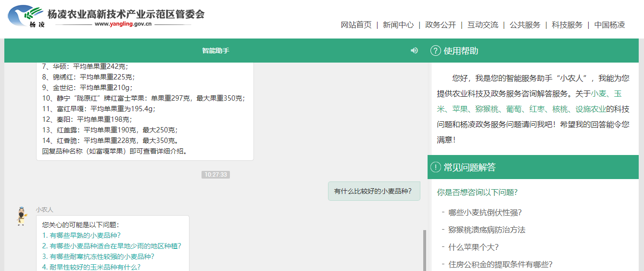The image size is (644, 271).
Task: Click the 小农人 avatar icon
Action: point(21,217)
